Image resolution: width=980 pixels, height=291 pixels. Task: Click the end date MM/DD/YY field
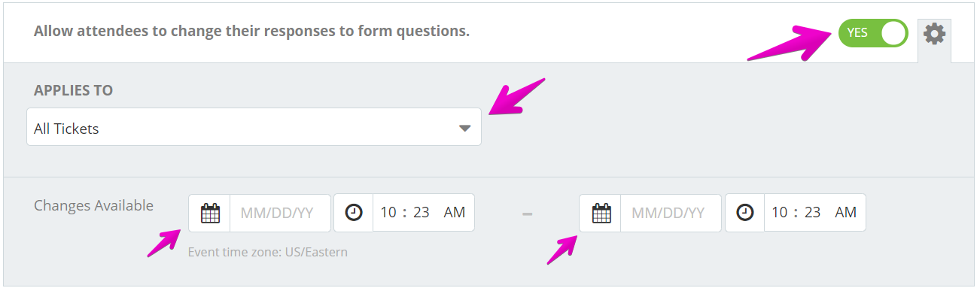[671, 213]
